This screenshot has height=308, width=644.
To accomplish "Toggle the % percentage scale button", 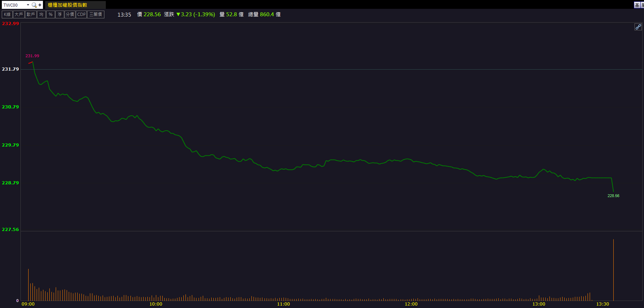I will coord(50,14).
